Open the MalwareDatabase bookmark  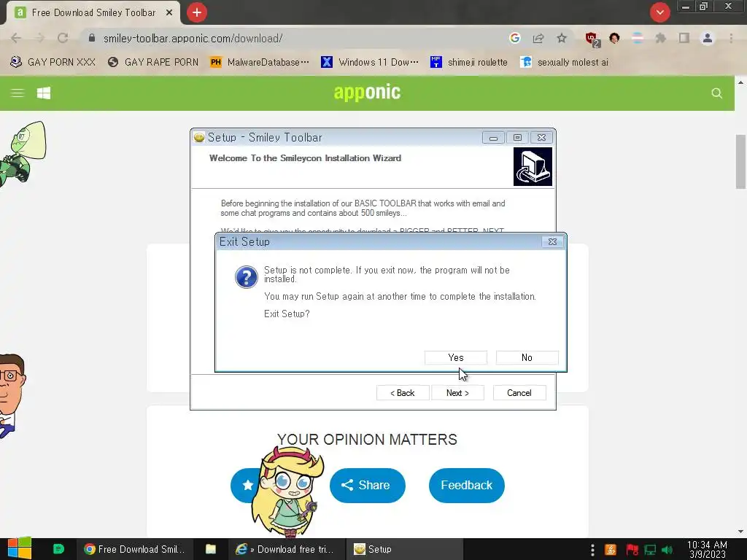(260, 63)
